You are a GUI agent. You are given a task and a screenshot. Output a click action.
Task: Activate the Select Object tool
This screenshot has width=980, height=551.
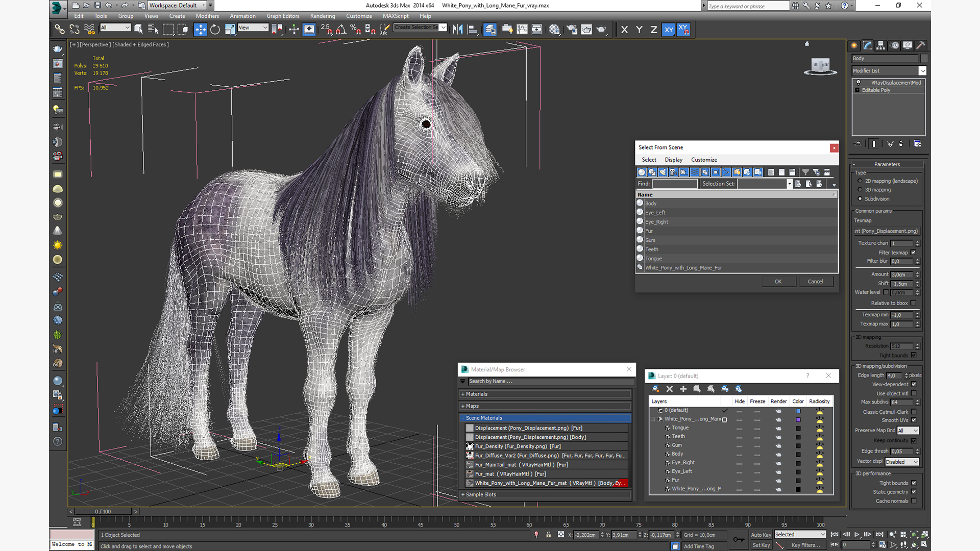tap(138, 30)
